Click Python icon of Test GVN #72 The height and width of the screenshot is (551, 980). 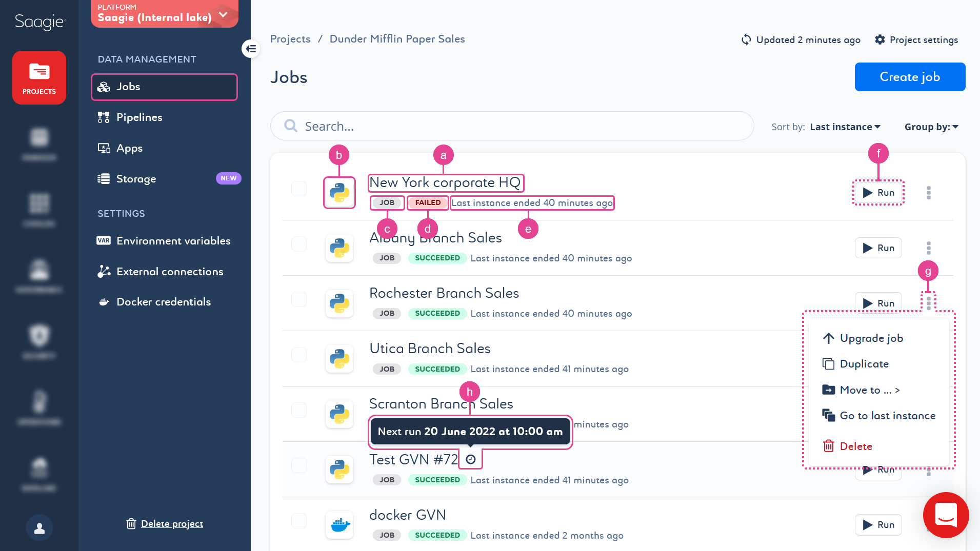[x=339, y=470]
